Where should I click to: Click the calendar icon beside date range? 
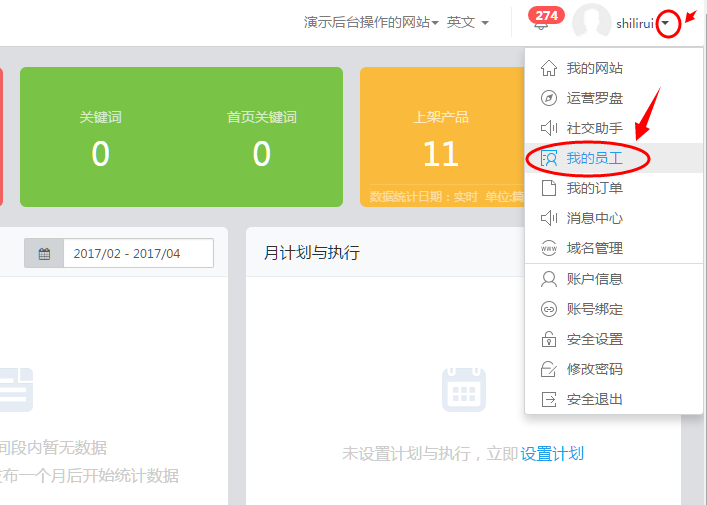click(x=44, y=254)
